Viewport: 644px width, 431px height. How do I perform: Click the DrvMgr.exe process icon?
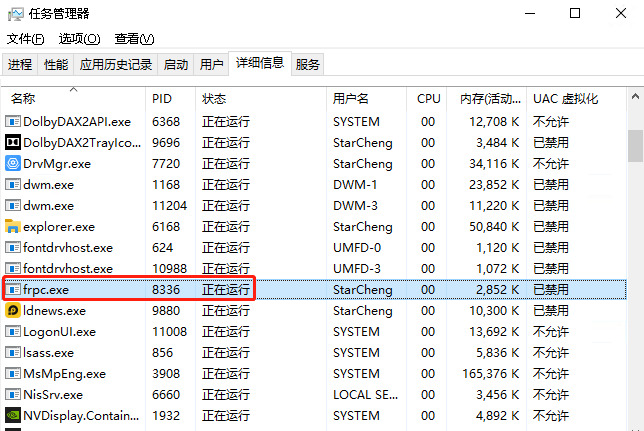13,164
